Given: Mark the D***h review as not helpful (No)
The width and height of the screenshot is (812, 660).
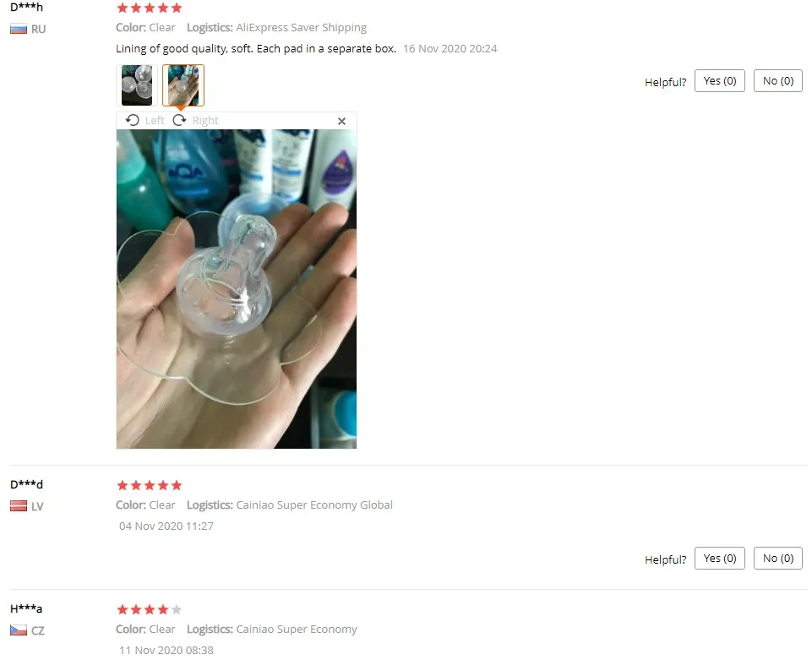Looking at the screenshot, I should coord(778,81).
